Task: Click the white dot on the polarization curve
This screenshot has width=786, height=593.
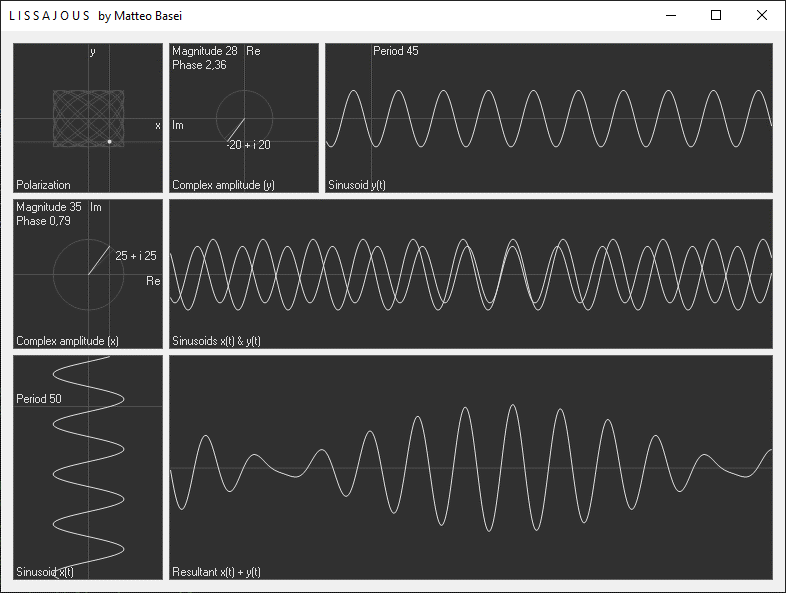Action: pyautogui.click(x=109, y=142)
